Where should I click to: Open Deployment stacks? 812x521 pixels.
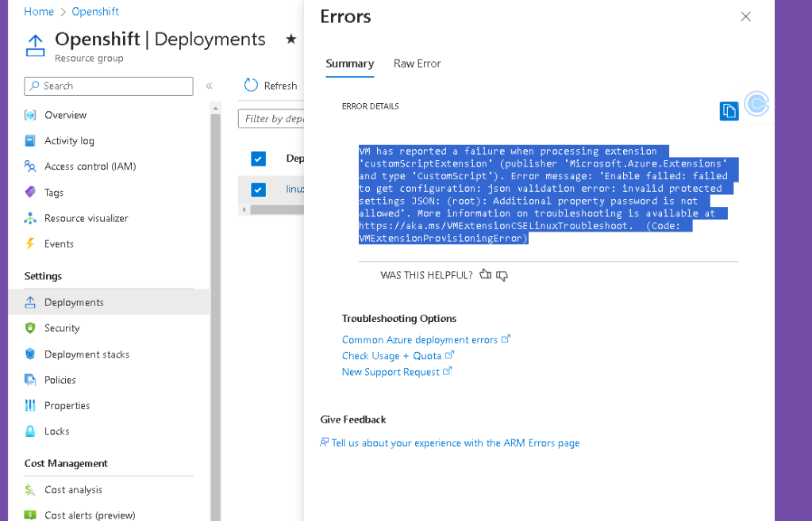[x=87, y=354]
